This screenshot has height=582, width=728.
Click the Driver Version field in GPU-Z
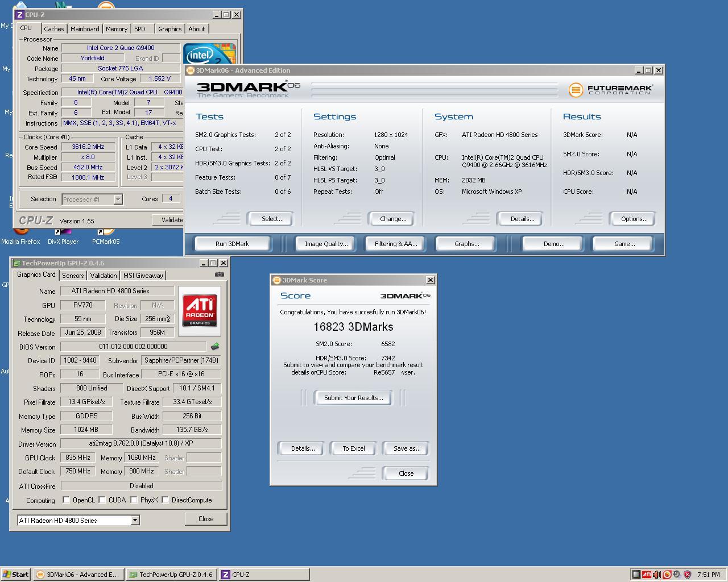141,443
